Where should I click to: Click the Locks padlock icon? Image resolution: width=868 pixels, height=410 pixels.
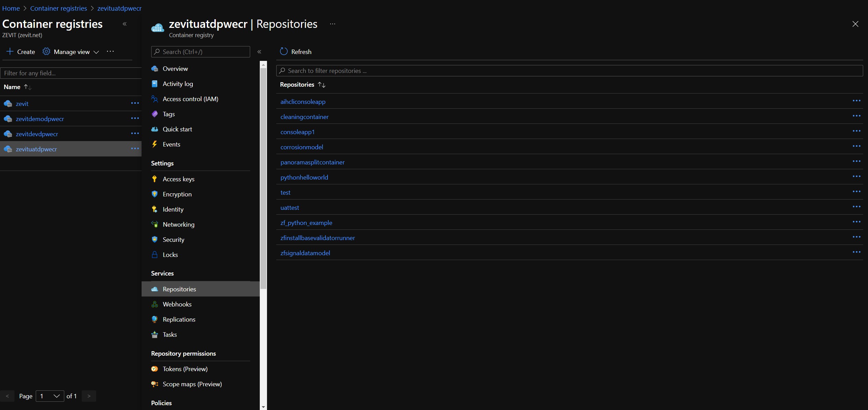tap(155, 255)
